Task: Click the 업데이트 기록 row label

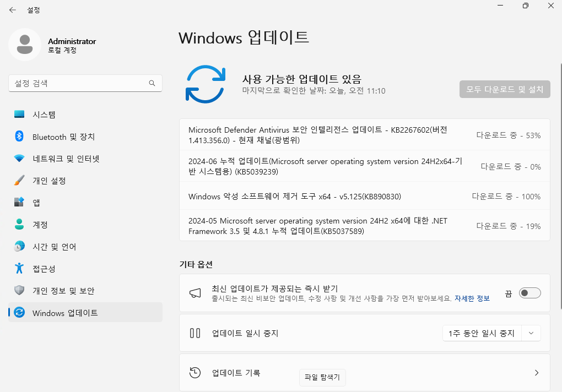Action: coord(236,373)
